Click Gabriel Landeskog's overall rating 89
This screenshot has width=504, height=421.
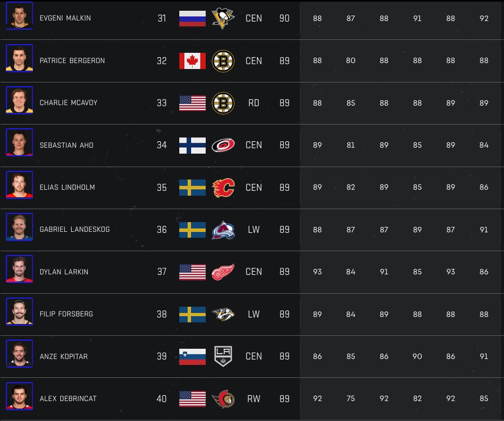[284, 230]
